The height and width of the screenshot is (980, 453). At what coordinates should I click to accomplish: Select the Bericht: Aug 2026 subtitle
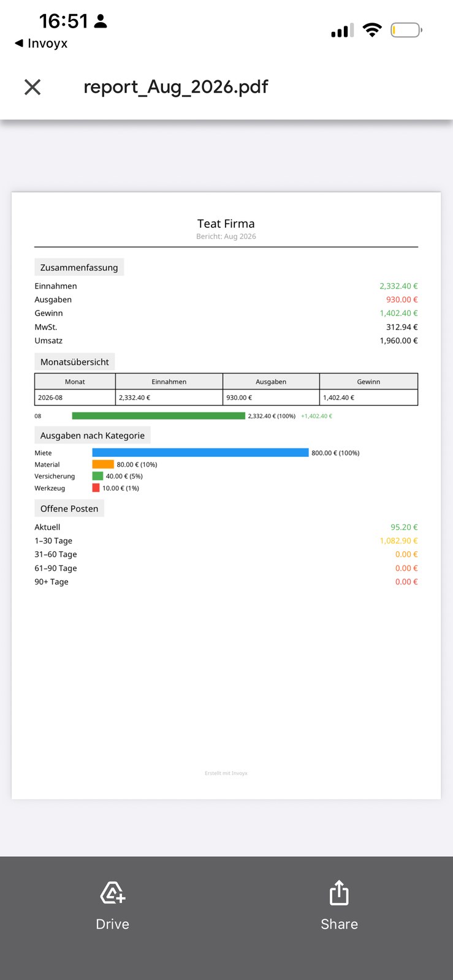coord(226,236)
